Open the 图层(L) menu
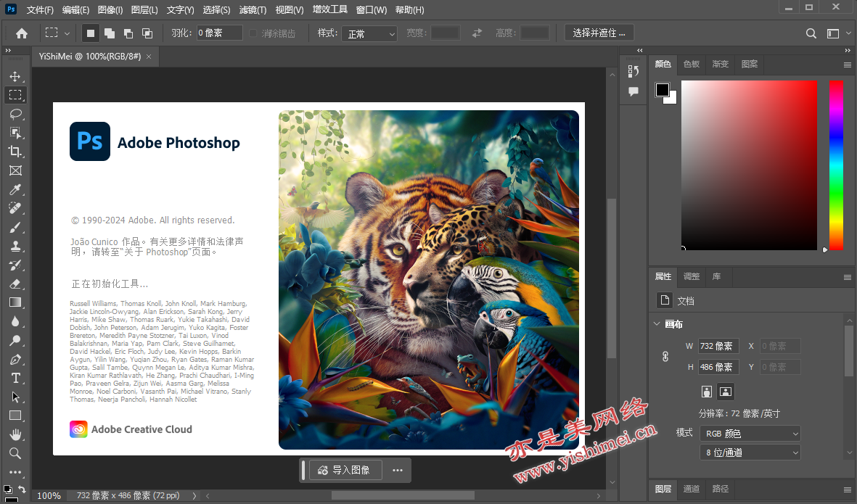Image resolution: width=857 pixels, height=504 pixels. (144, 10)
